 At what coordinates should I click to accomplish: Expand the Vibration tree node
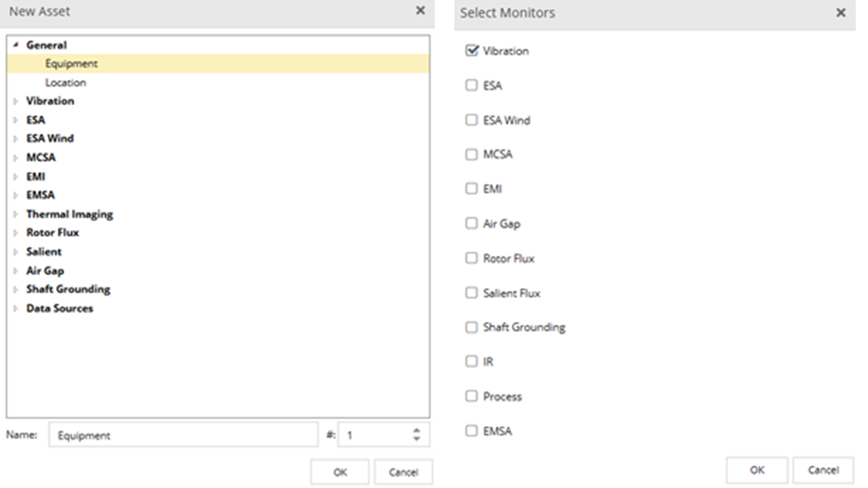[x=16, y=101]
